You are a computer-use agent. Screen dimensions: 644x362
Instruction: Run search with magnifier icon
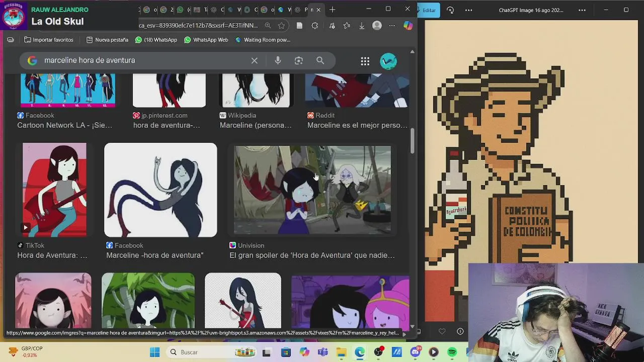(x=320, y=60)
